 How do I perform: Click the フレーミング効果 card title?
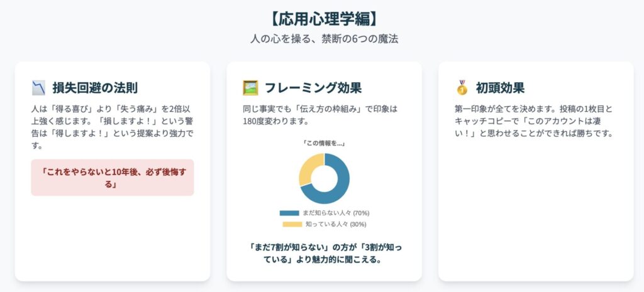(x=313, y=88)
